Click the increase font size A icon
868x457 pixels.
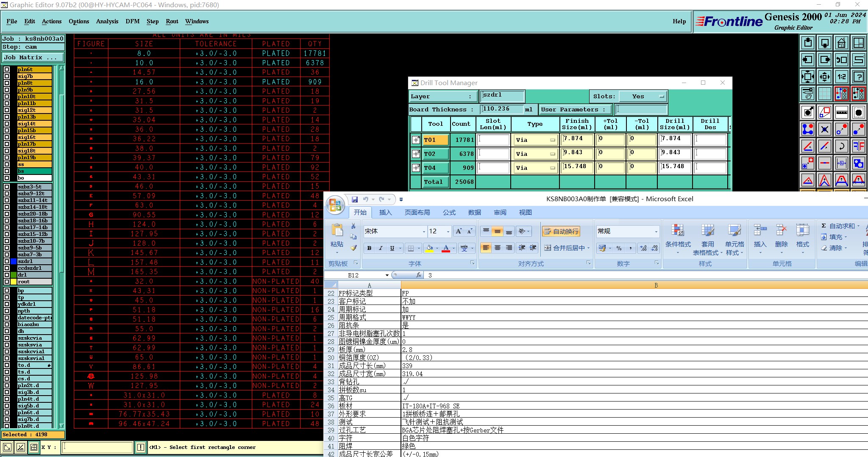[459, 231]
